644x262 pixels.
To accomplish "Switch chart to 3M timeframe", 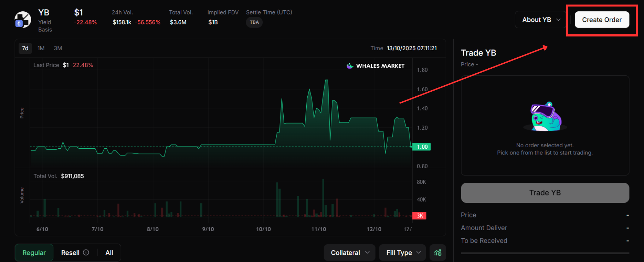I will click(58, 48).
